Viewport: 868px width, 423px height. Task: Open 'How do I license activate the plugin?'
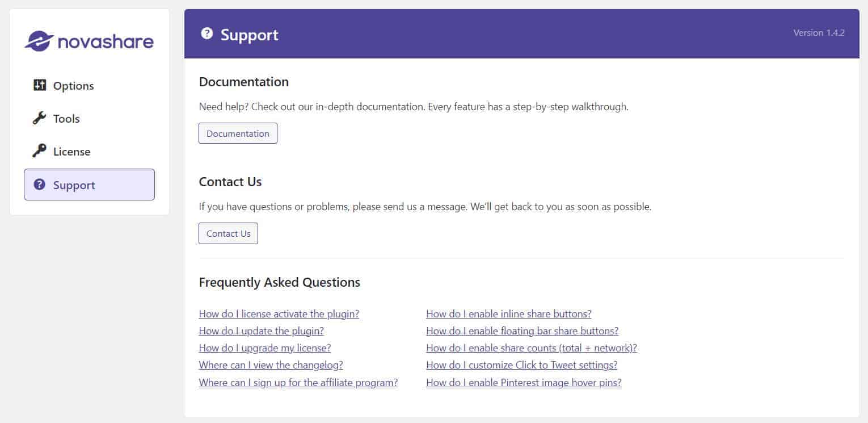279,313
